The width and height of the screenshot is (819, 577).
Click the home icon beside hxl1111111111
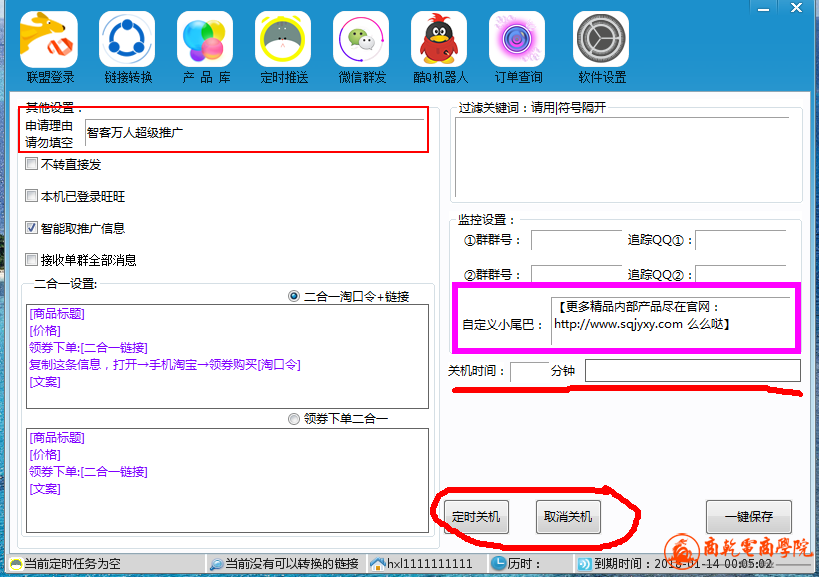[x=377, y=564]
